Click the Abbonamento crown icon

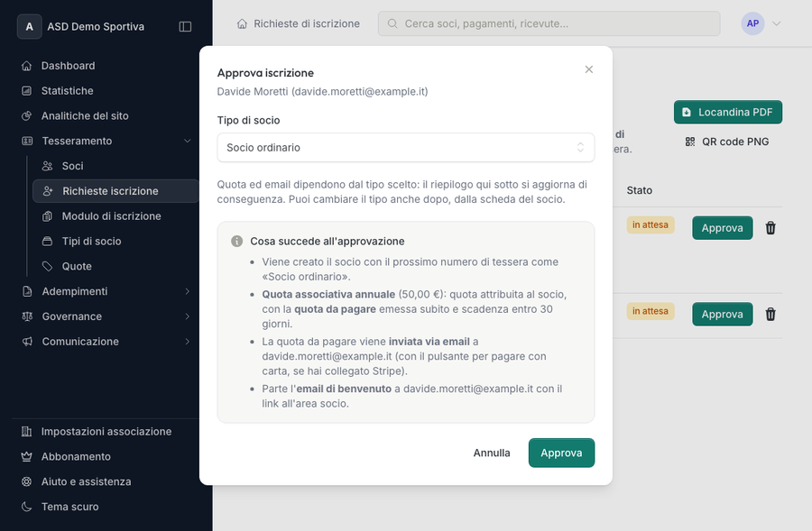click(27, 456)
